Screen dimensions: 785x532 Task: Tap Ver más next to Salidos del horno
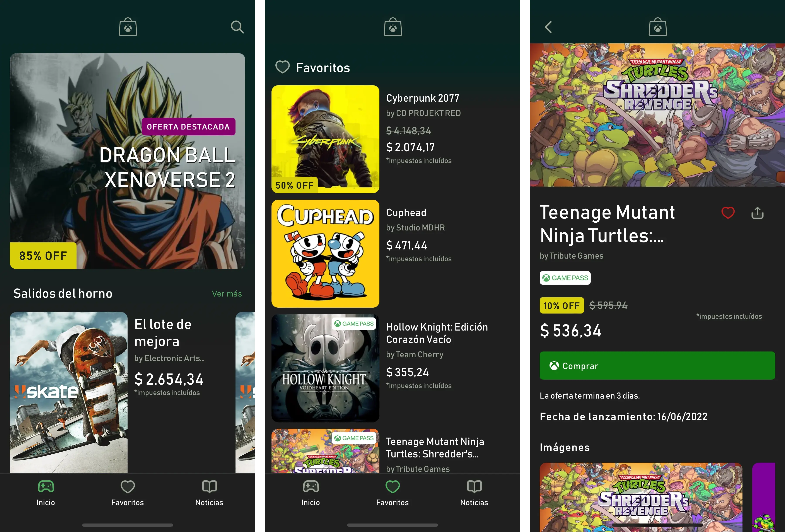click(x=227, y=294)
